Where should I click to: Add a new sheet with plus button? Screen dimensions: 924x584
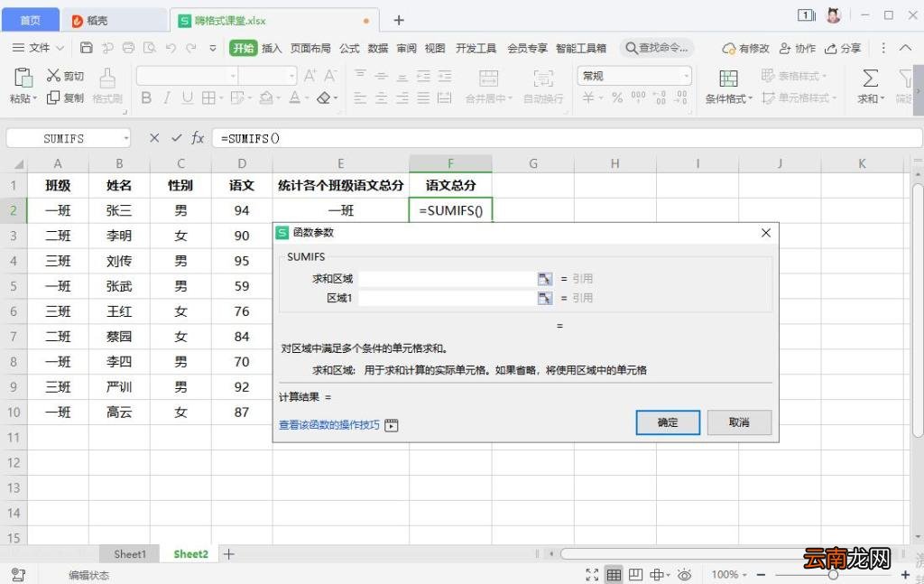point(229,554)
